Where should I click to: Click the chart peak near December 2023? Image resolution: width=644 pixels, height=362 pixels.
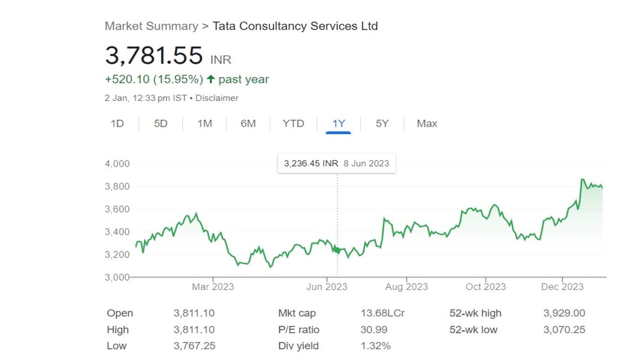click(x=582, y=179)
